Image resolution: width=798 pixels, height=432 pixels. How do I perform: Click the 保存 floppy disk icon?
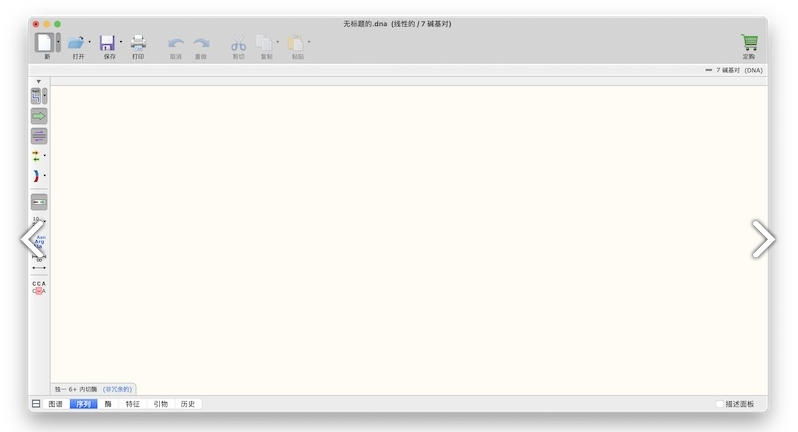coord(107,43)
